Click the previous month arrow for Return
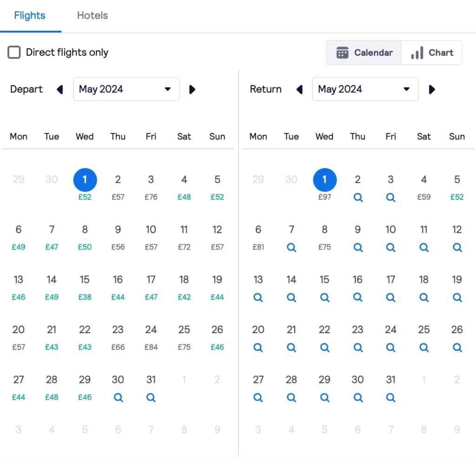Viewport: 476px width, 460px height. pyautogui.click(x=299, y=89)
